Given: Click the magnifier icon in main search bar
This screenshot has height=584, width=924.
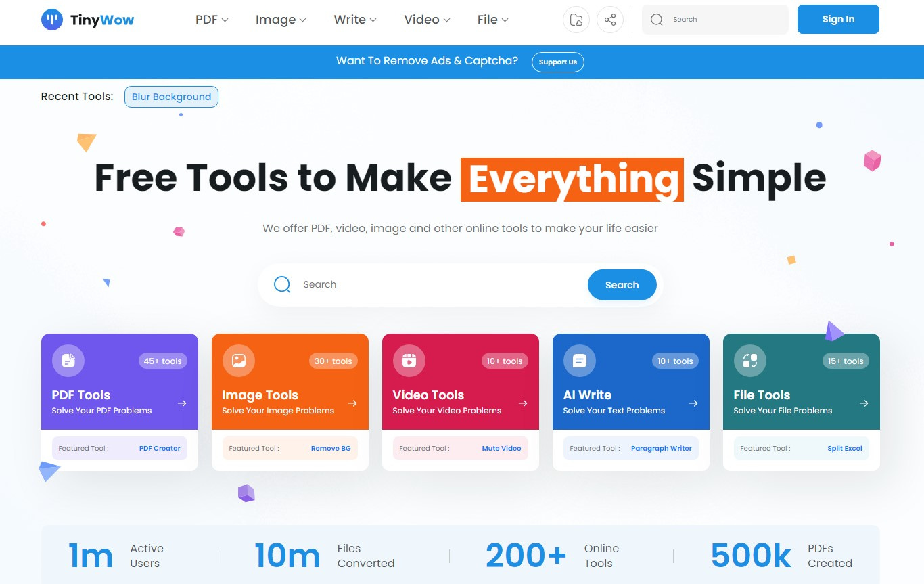Looking at the screenshot, I should (282, 284).
